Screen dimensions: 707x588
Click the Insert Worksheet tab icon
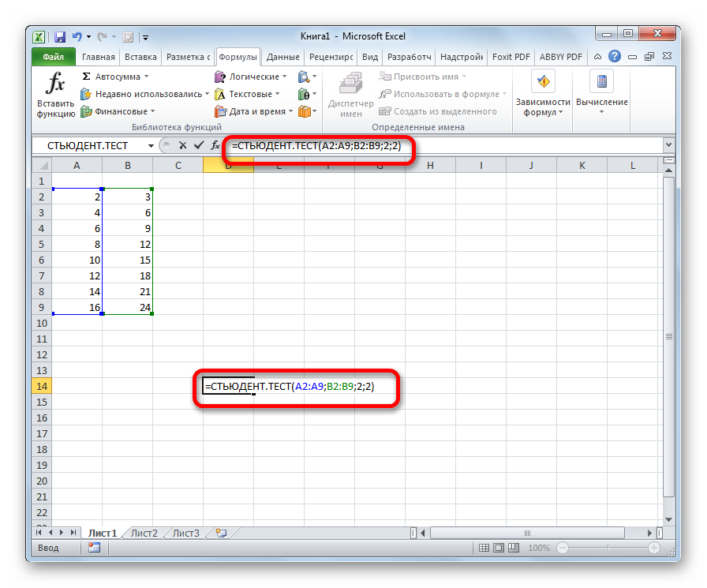tap(221, 533)
